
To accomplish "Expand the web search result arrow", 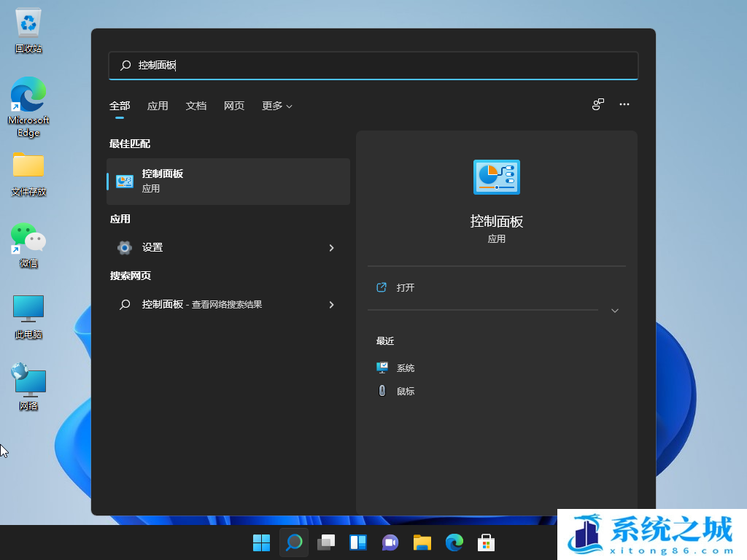I will click(x=331, y=305).
